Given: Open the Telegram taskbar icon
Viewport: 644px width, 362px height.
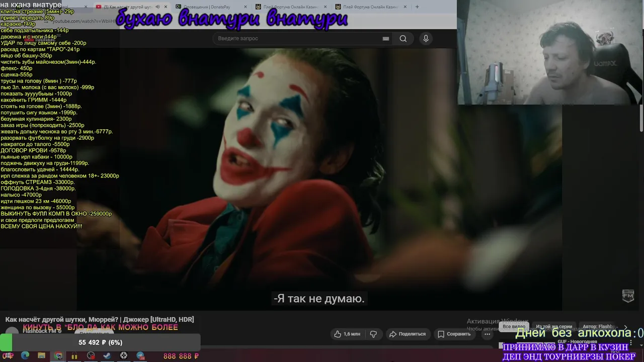Looking at the screenshot, I should (140, 355).
